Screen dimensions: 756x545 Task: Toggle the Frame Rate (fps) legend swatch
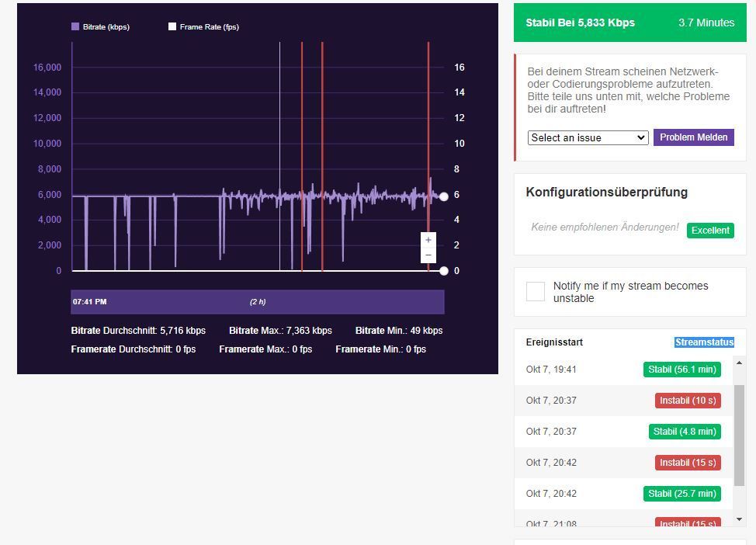172,26
